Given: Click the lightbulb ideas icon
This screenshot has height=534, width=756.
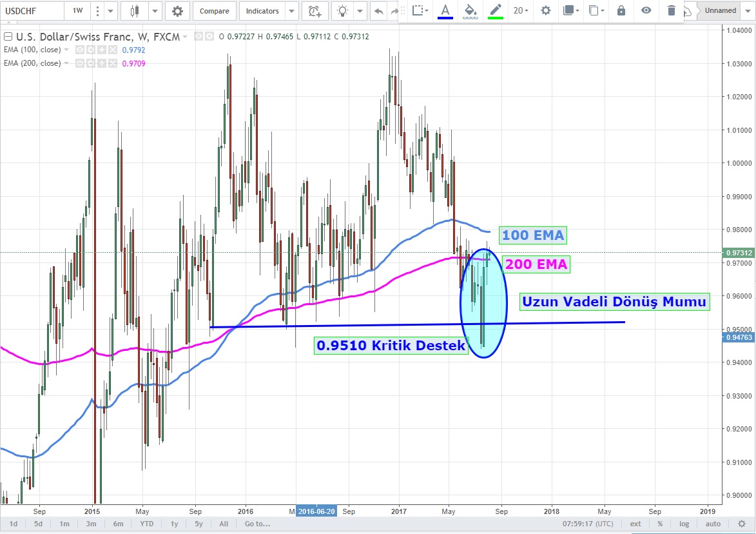Looking at the screenshot, I should [343, 11].
